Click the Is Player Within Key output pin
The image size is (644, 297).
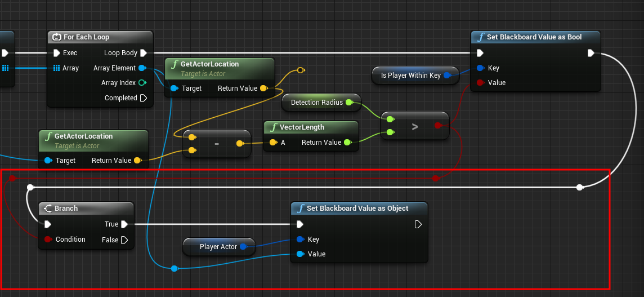(447, 76)
